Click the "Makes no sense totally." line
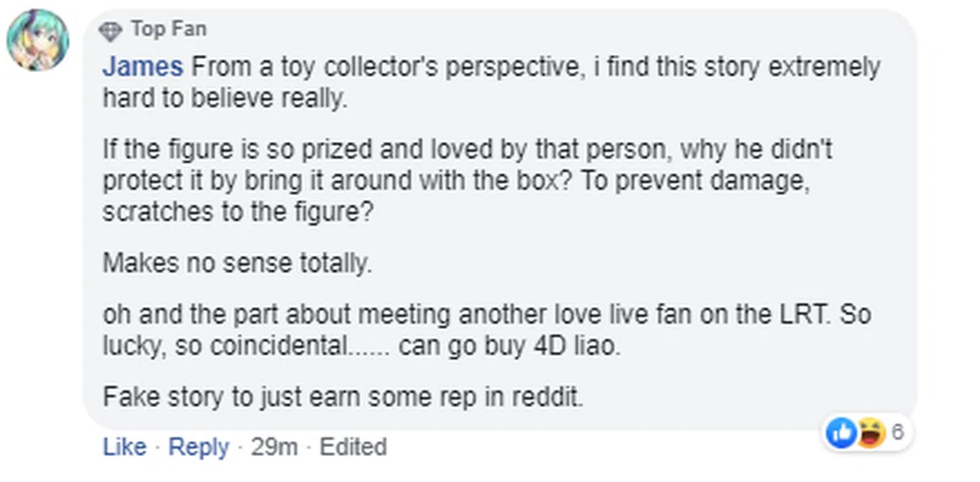Screen dimensions: 980x482 click(237, 263)
